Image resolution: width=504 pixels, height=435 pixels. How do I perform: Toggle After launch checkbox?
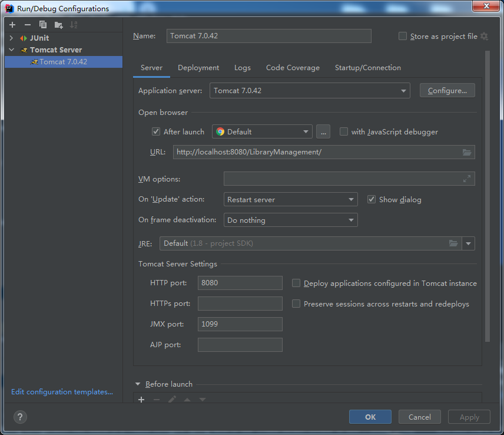tap(156, 131)
